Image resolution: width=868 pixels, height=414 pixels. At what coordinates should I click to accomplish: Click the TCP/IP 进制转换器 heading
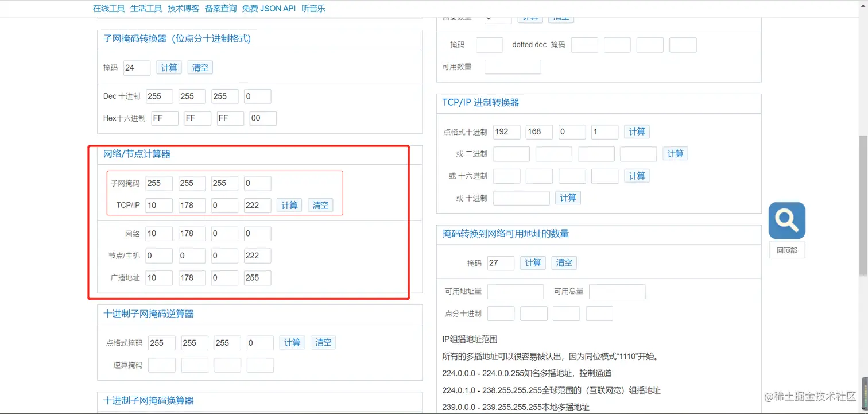480,102
